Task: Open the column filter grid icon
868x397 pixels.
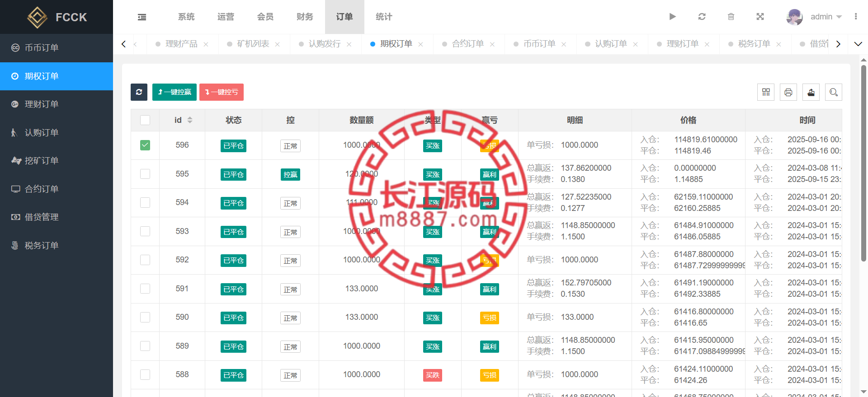Action: pos(766,92)
